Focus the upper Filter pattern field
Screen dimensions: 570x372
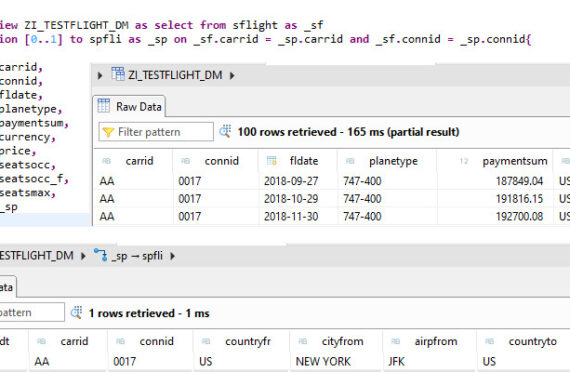(x=156, y=132)
